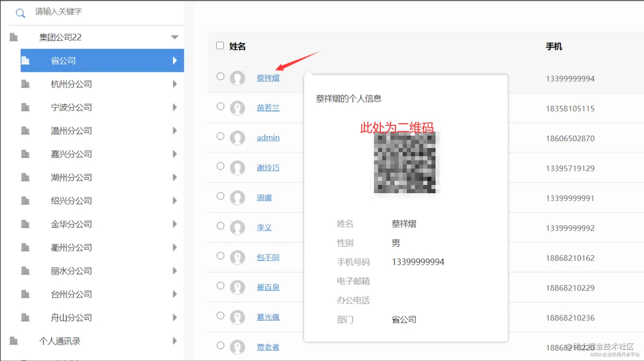The height and width of the screenshot is (361, 644).
Task: Expand the 杭州分公司 chevron
Action: [x=175, y=84]
